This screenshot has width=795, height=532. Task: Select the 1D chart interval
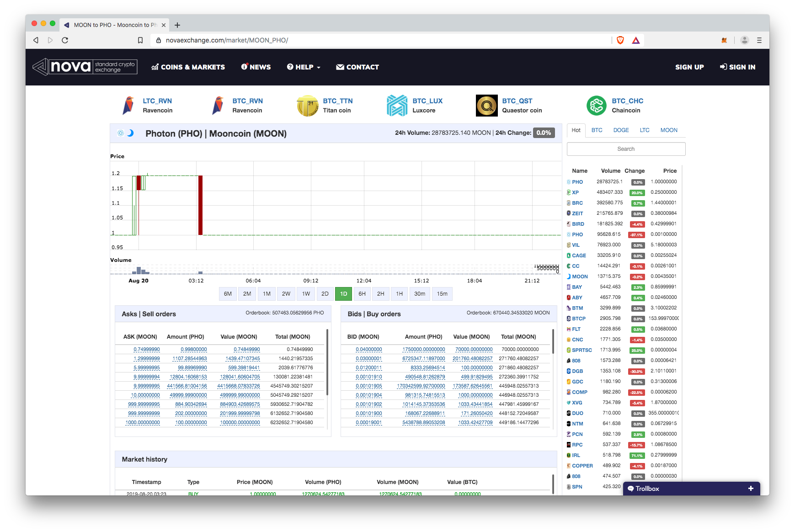coord(343,294)
